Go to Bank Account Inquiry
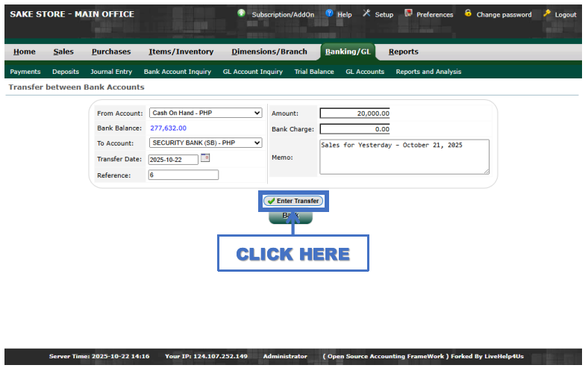Screen dimensions: 588x371 click(177, 72)
